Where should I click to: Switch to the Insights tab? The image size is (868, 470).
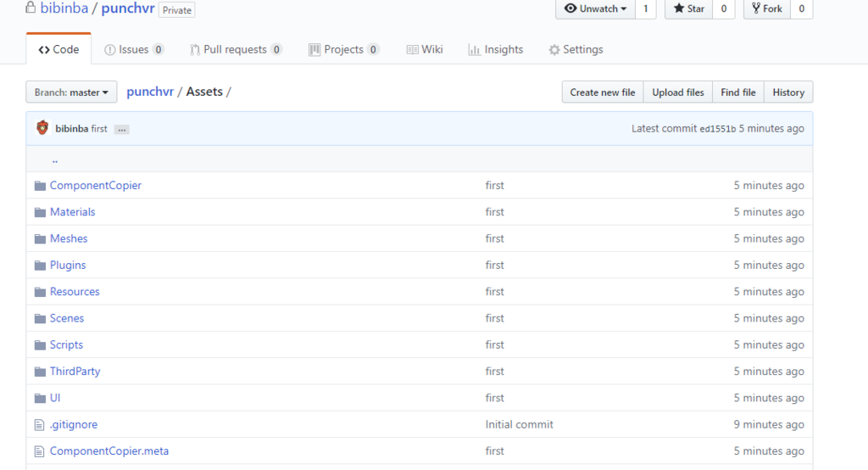tap(495, 49)
